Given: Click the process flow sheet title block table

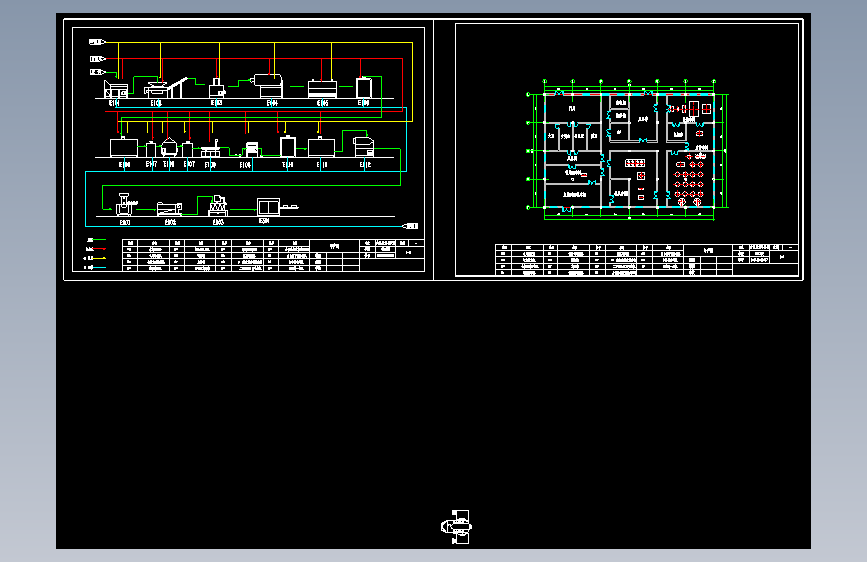Looking at the screenshot, I should pos(273,256).
